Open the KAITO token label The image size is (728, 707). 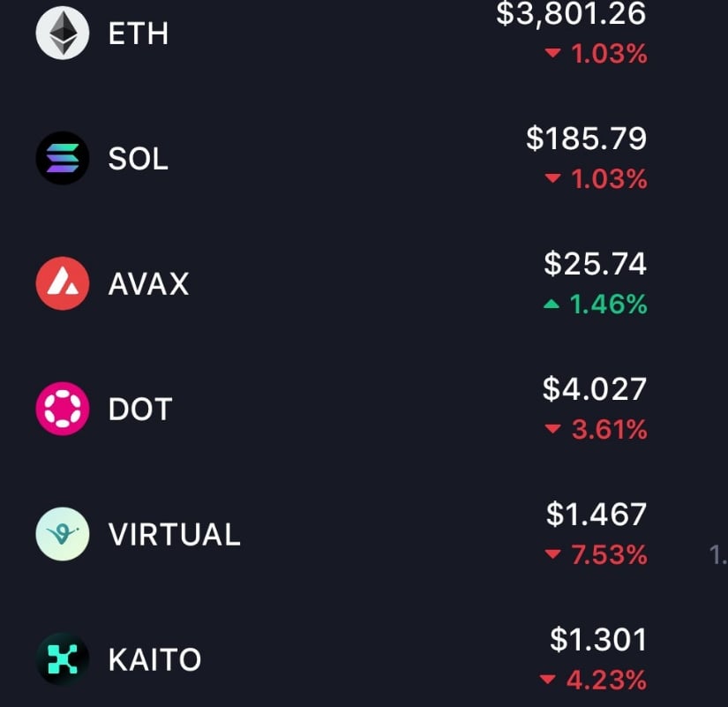[x=154, y=659]
